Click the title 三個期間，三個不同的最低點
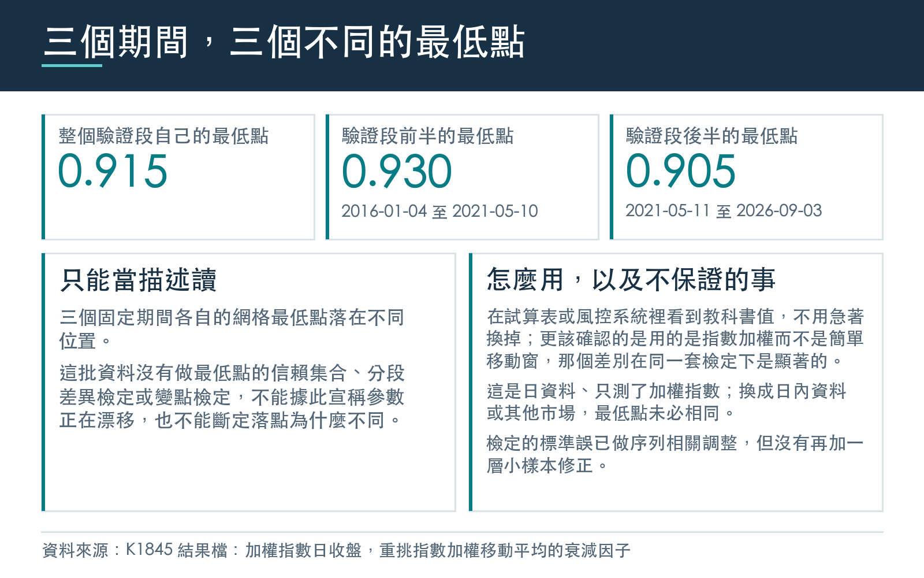924x578 pixels. 284,42
